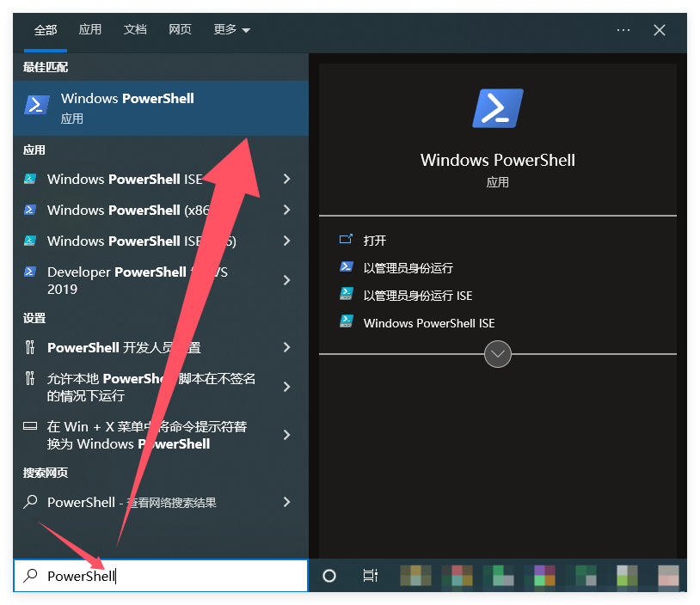
Task: Expand more actions with the down chevron circle
Action: click(x=498, y=354)
